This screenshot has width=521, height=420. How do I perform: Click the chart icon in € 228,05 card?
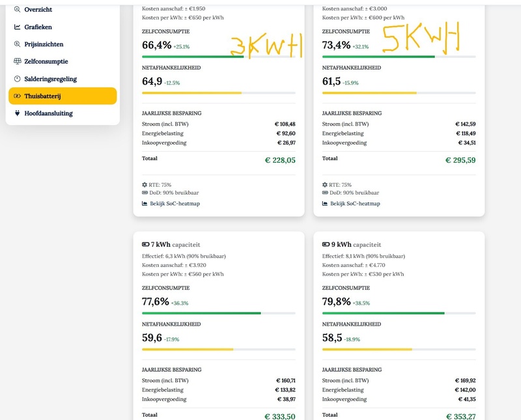(145, 203)
